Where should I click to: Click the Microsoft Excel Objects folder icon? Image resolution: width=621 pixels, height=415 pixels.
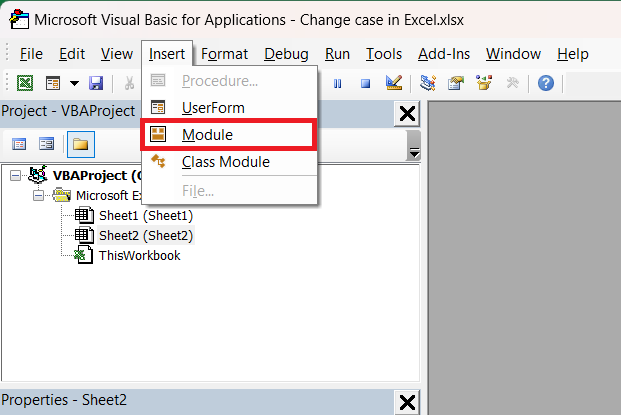[61, 195]
